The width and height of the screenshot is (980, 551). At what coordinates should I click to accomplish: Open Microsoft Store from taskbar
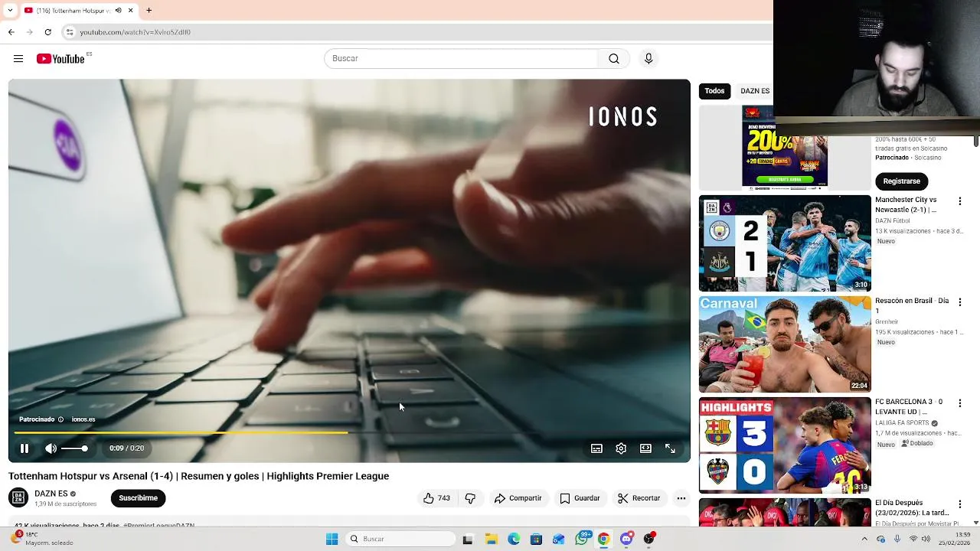(x=536, y=540)
